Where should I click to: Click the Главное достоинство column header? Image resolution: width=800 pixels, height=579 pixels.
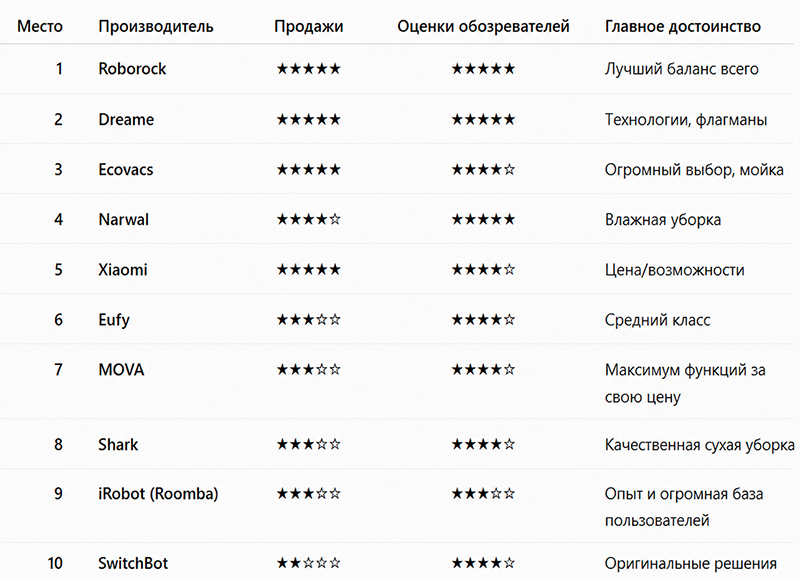coord(683,27)
